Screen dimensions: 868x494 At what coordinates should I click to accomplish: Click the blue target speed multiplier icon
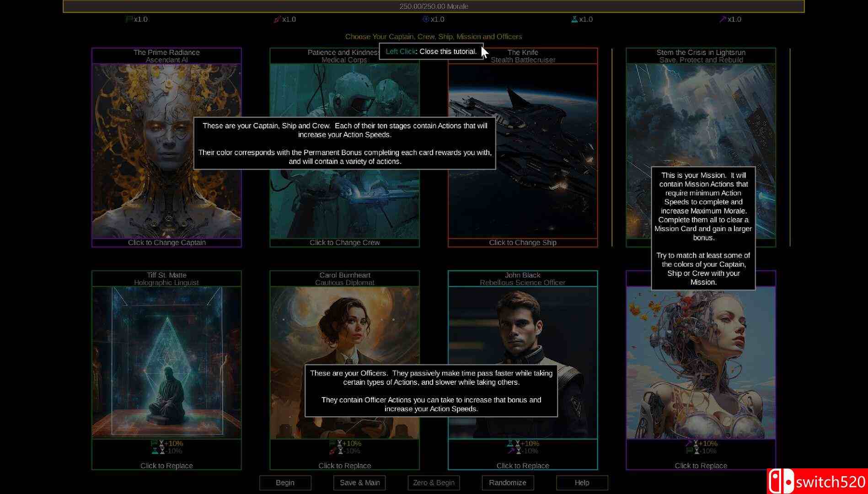(x=426, y=19)
